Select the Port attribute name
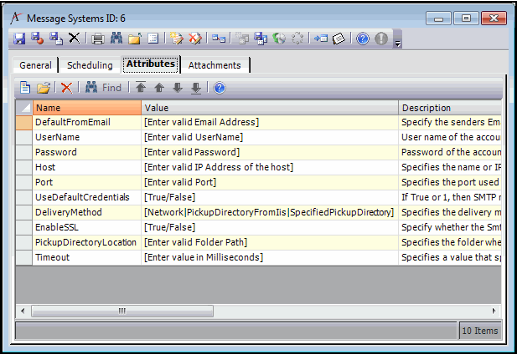This screenshot has height=364, width=517. [x=87, y=182]
